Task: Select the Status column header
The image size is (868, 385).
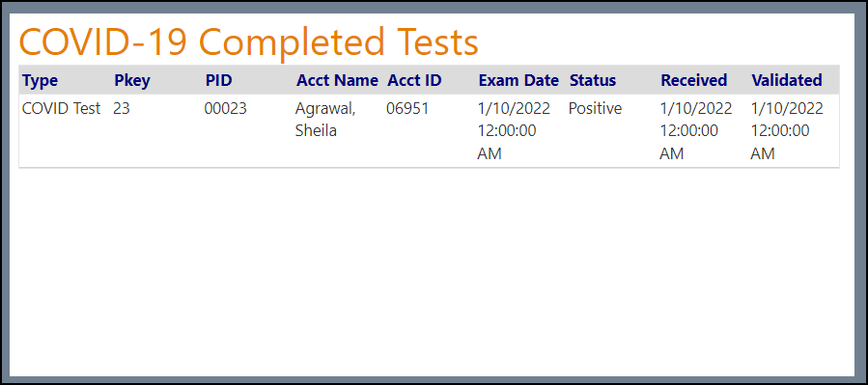Action: point(592,81)
